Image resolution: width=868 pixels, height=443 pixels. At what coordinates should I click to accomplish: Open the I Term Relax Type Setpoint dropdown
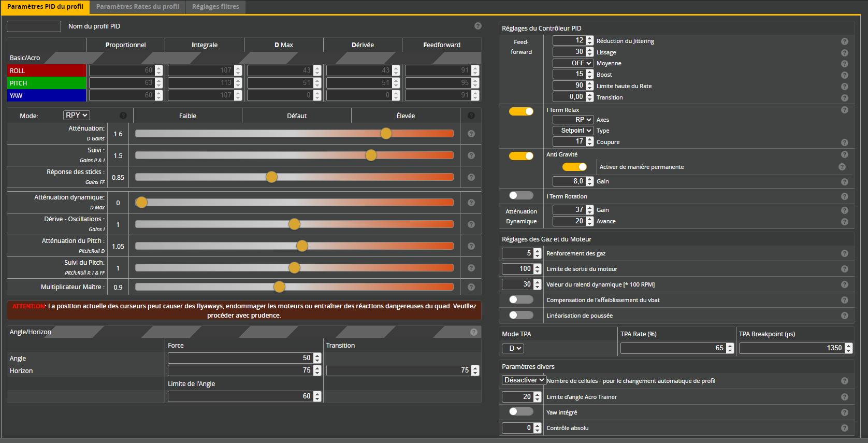pos(573,131)
